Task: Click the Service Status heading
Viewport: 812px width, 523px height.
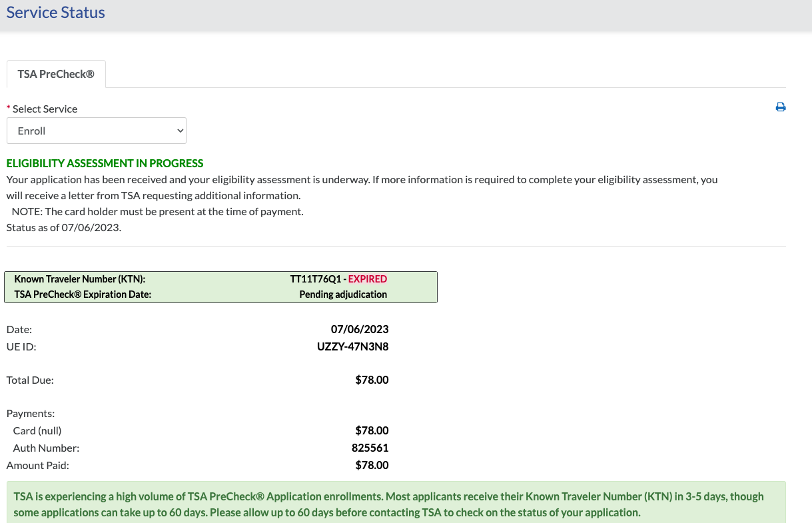Action: pyautogui.click(x=56, y=13)
